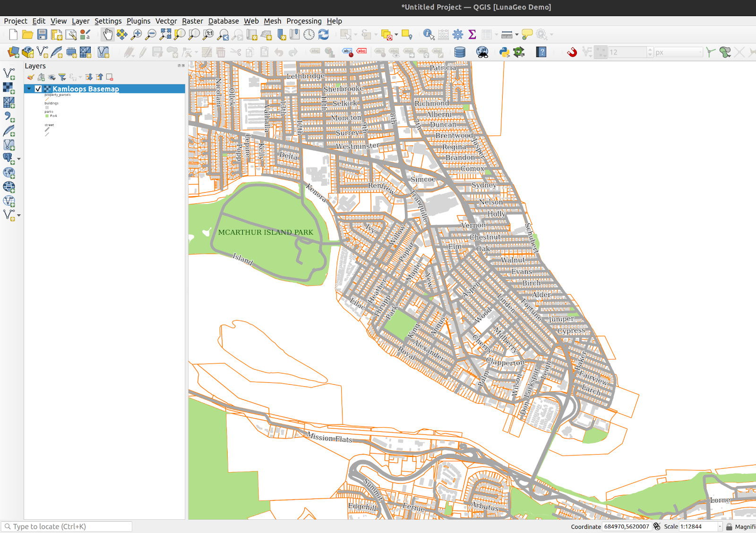Click Expand All in the Layers panel
This screenshot has height=533, width=756.
tap(89, 77)
